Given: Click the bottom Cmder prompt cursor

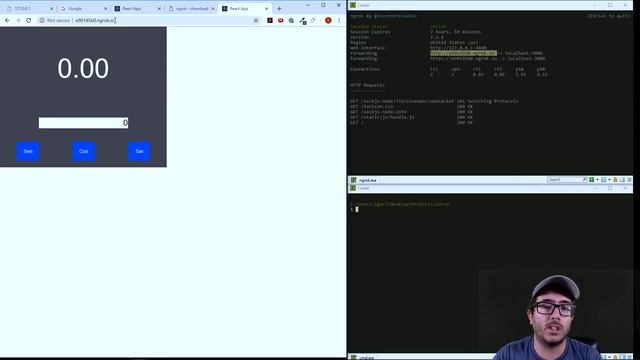Looking at the screenshot, I should [357, 209].
